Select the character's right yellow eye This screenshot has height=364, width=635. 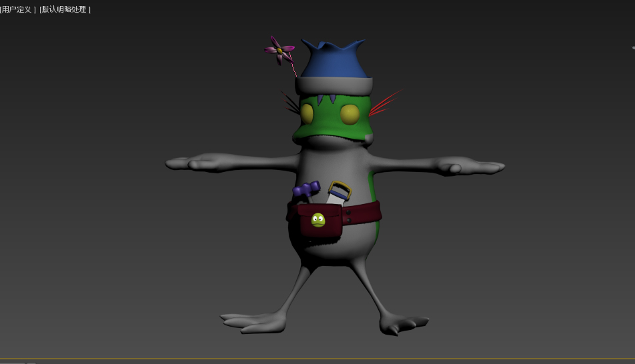click(x=350, y=114)
